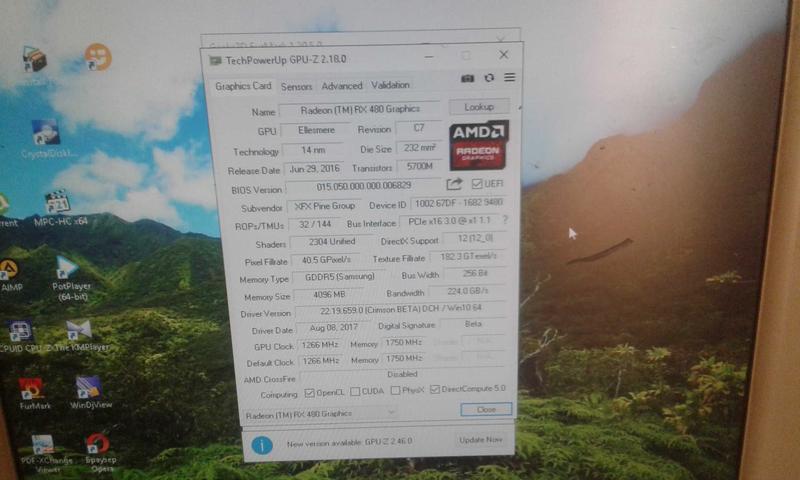Toggle the DirectCompute 5.0 checkbox
This screenshot has height=480, width=800.
click(435, 390)
